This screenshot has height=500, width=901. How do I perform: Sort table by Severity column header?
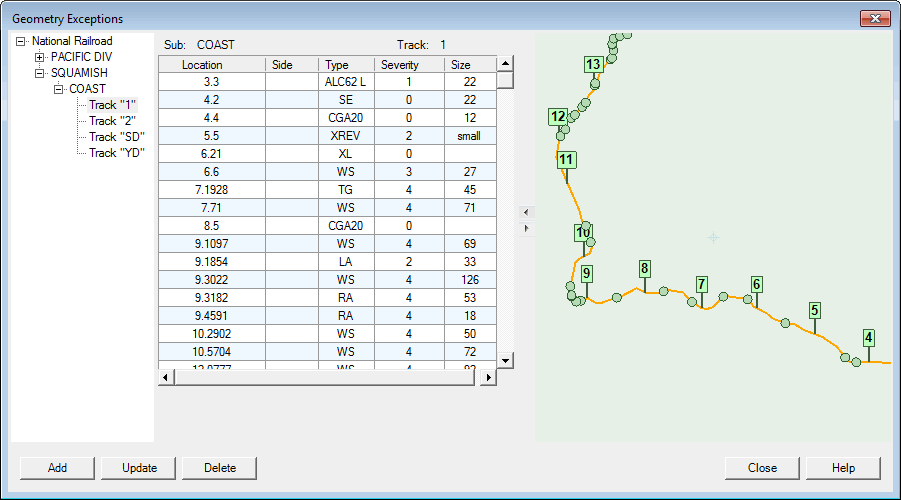tap(400, 65)
